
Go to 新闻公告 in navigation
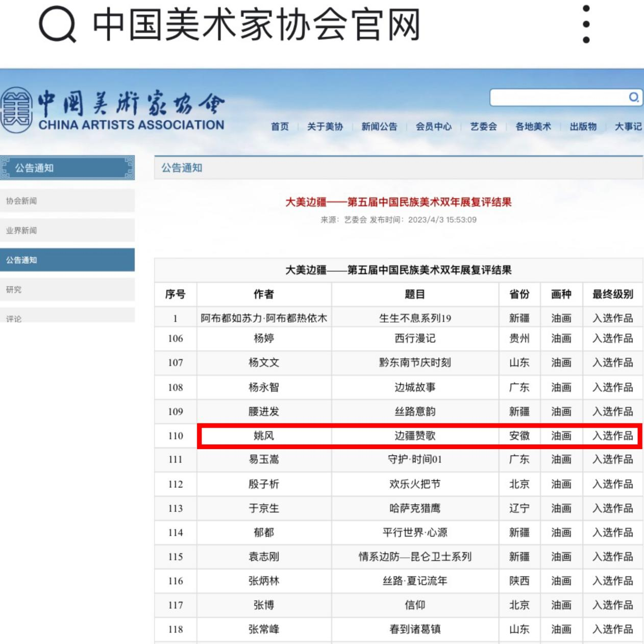point(379,127)
